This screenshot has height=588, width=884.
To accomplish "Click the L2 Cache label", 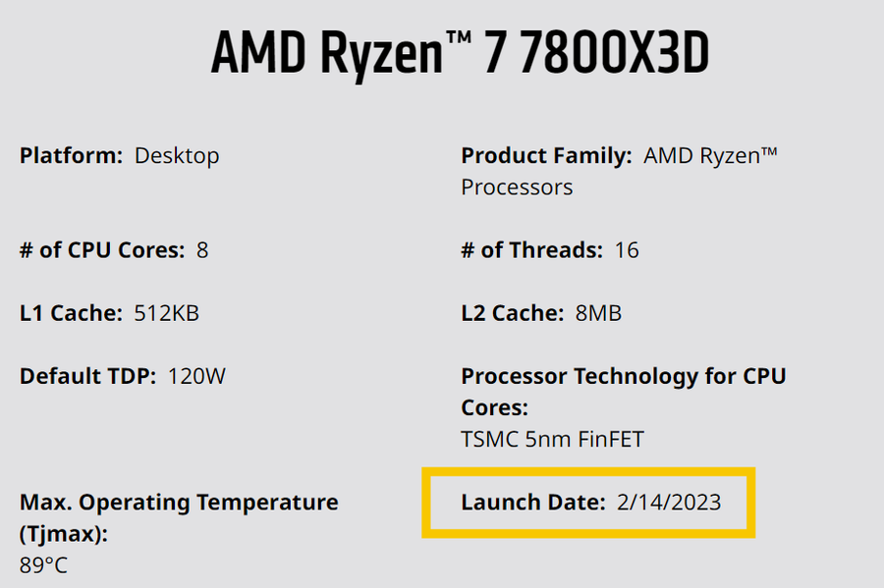I will coord(512,314).
